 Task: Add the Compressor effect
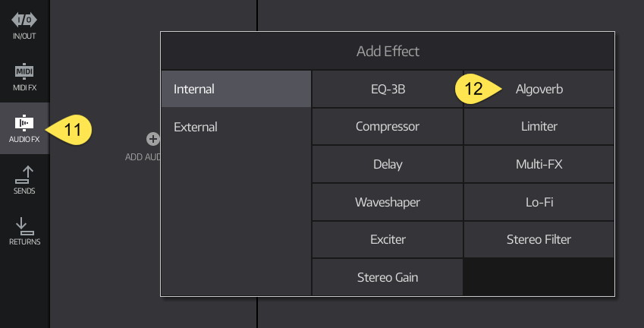click(x=388, y=127)
